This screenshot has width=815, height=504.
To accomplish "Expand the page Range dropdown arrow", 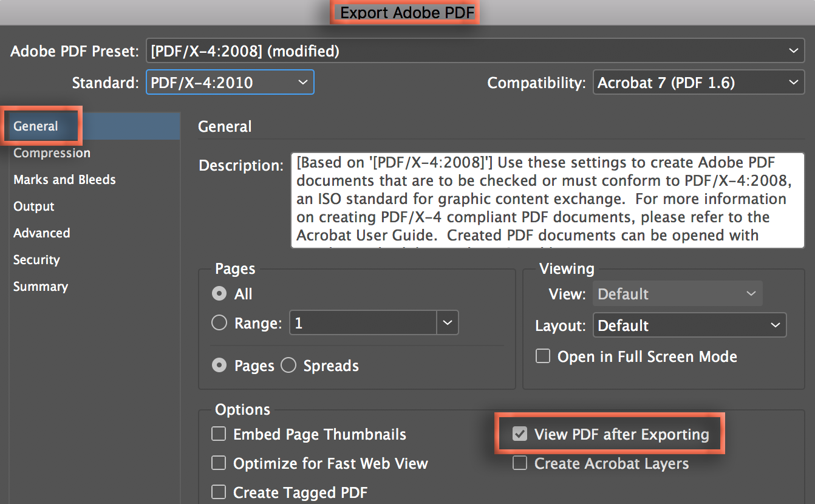I will point(448,323).
